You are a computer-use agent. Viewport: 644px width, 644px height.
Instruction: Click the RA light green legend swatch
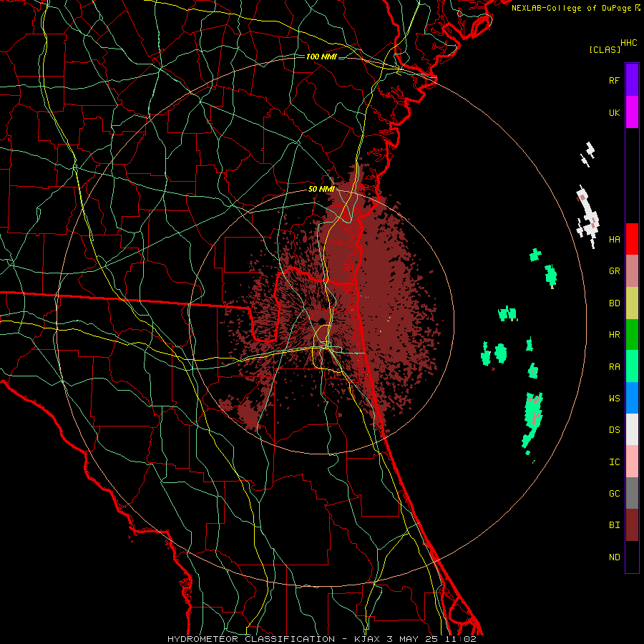click(632, 366)
